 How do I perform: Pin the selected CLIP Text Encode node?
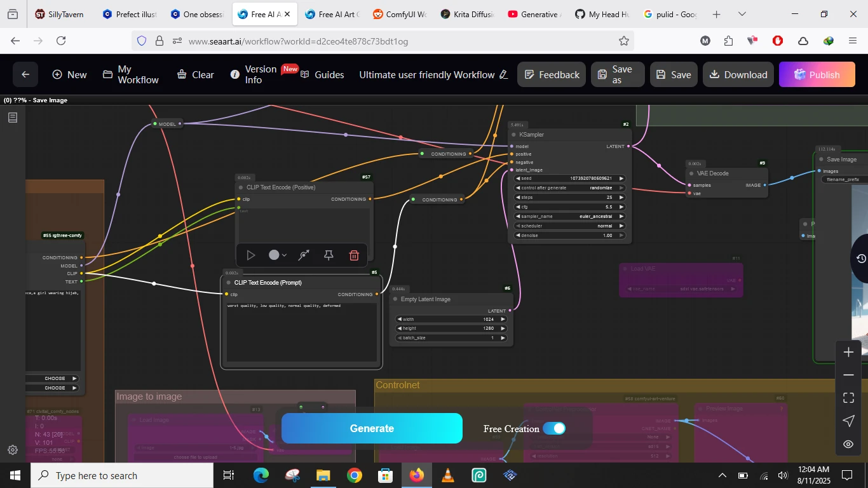click(329, 255)
